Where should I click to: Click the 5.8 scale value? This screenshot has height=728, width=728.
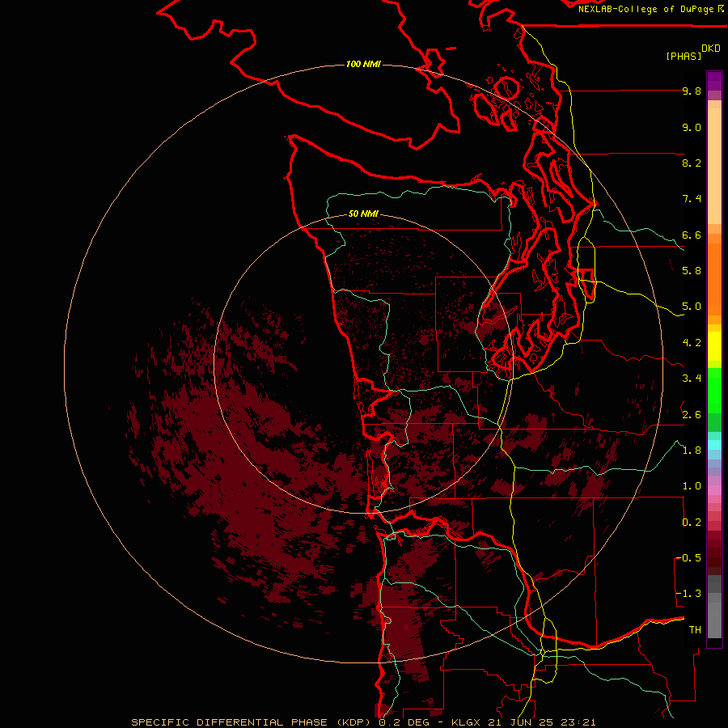(x=692, y=271)
